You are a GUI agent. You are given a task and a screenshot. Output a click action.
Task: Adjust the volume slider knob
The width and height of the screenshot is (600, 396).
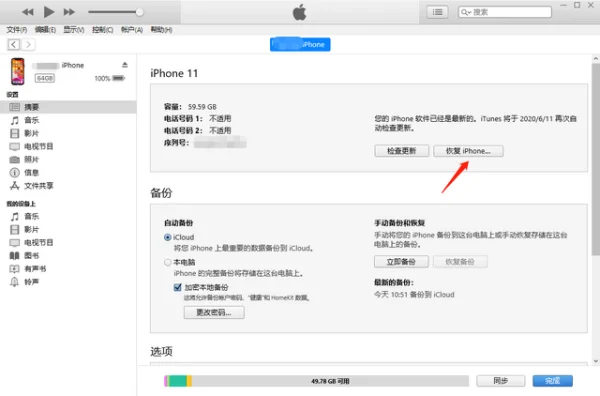click(x=140, y=12)
